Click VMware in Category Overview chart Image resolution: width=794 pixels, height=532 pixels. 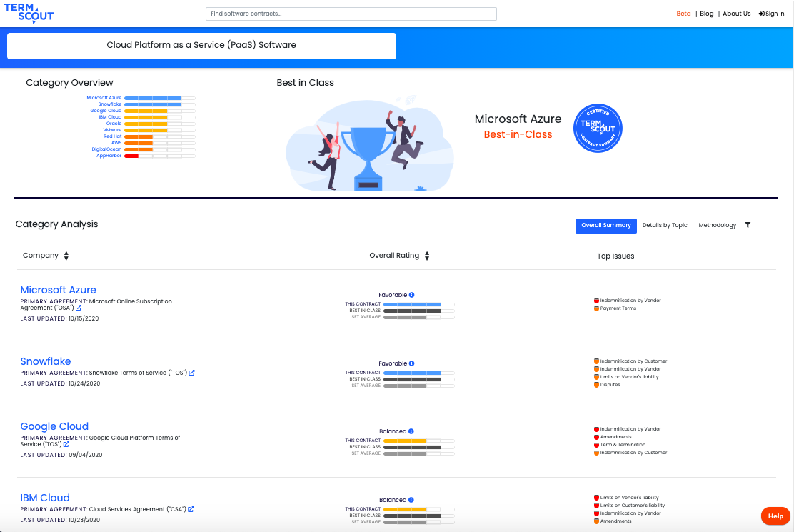click(112, 130)
